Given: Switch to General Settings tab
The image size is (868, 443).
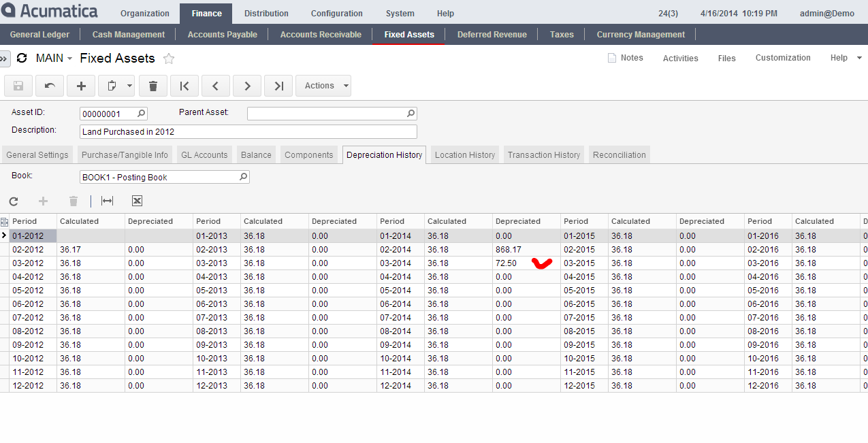Looking at the screenshot, I should pos(37,155).
